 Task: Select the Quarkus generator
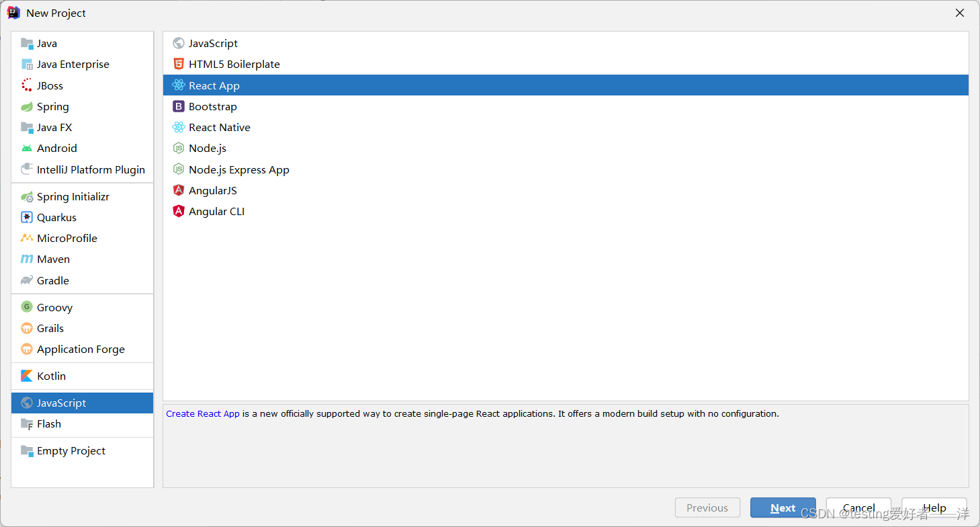coord(83,218)
